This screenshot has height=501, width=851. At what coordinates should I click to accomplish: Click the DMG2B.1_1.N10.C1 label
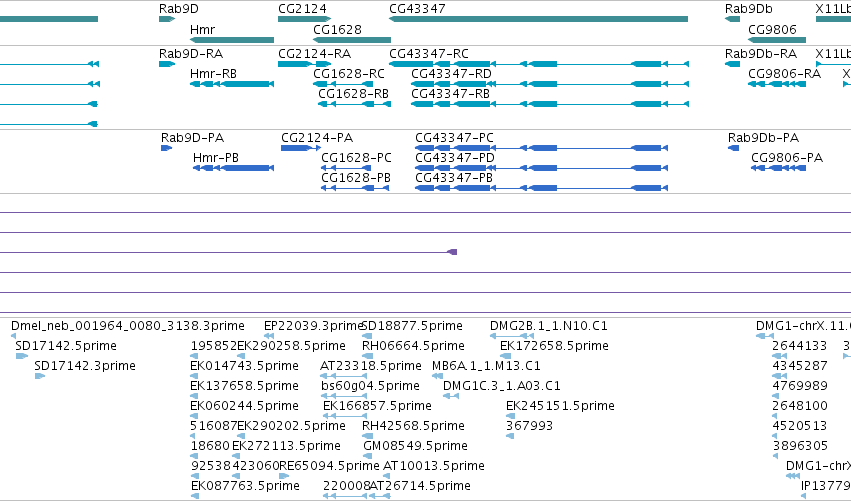549,326
